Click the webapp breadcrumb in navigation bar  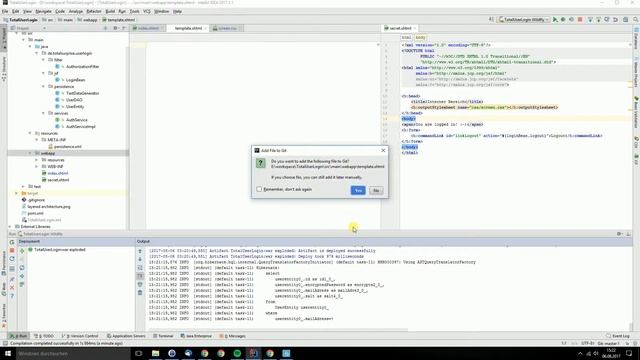[88, 20]
